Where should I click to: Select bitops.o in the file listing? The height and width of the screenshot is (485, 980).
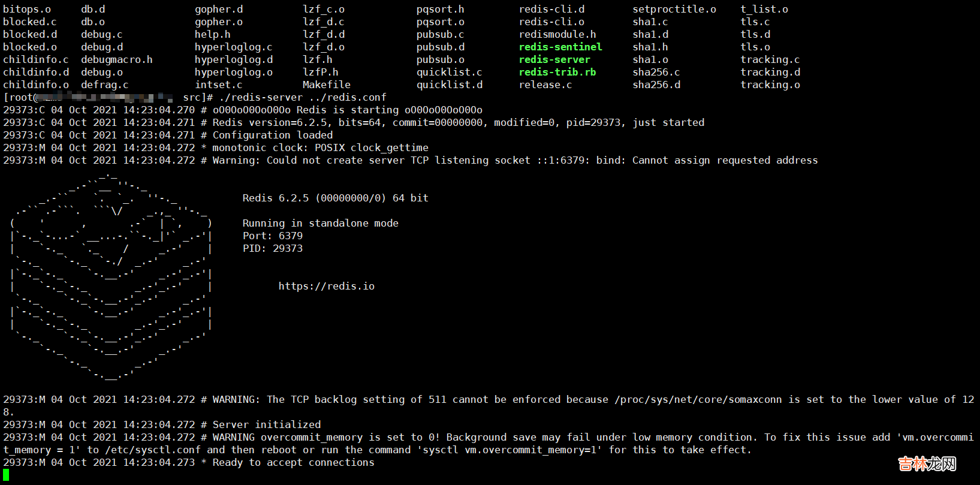(x=27, y=9)
